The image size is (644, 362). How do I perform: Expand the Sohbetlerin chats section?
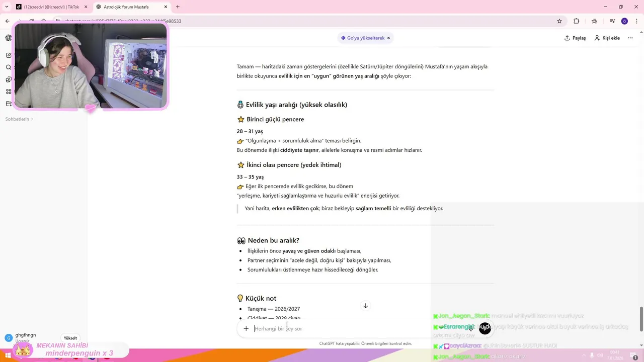(x=19, y=119)
